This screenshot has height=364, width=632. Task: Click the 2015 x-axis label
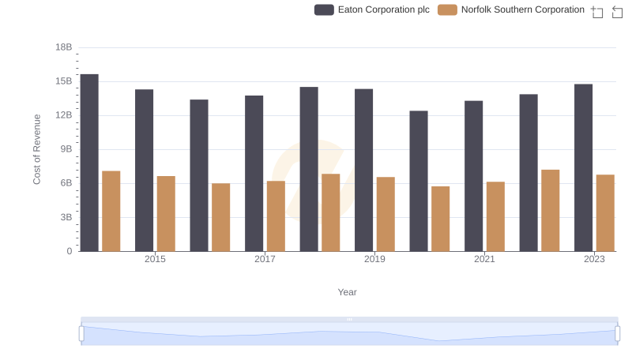click(155, 259)
